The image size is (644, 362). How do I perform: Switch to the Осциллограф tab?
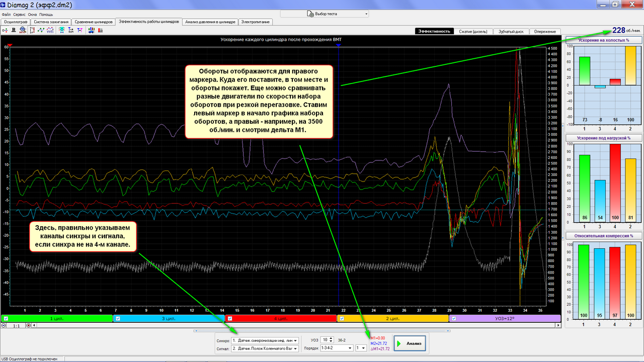[x=15, y=22]
